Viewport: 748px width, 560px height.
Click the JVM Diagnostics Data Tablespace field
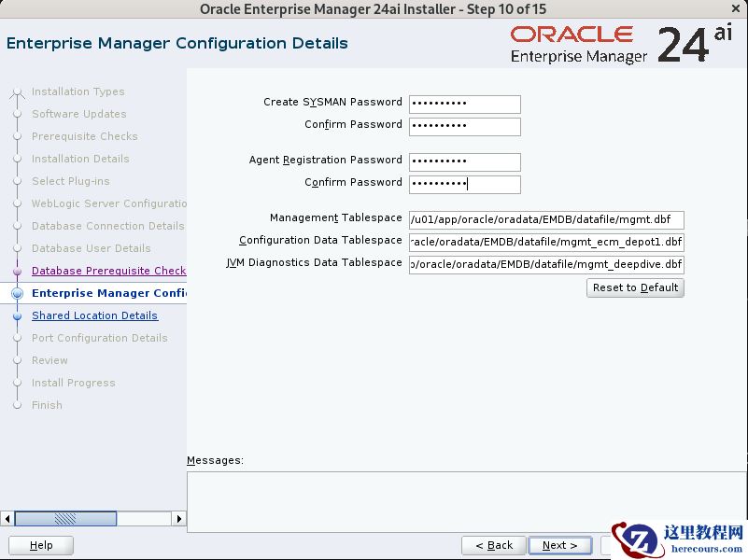point(546,264)
